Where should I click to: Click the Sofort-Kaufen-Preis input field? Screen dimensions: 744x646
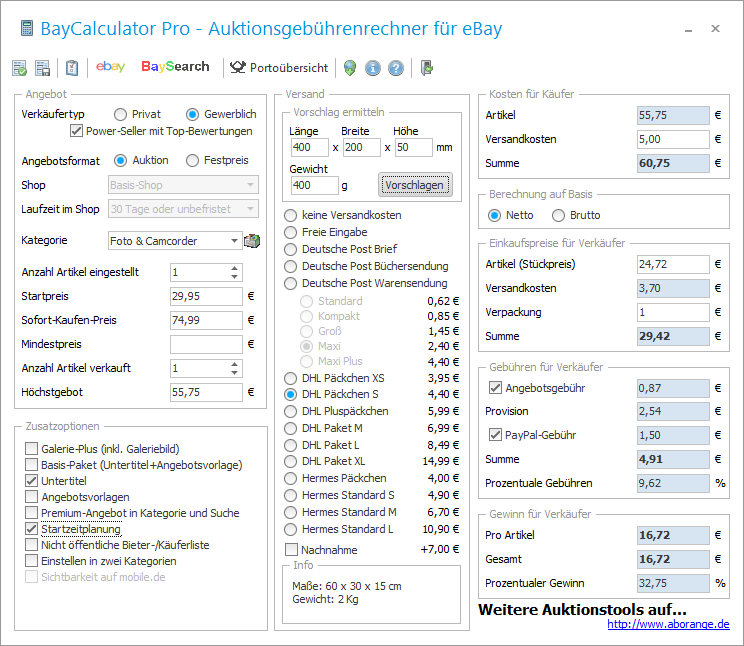[206, 320]
